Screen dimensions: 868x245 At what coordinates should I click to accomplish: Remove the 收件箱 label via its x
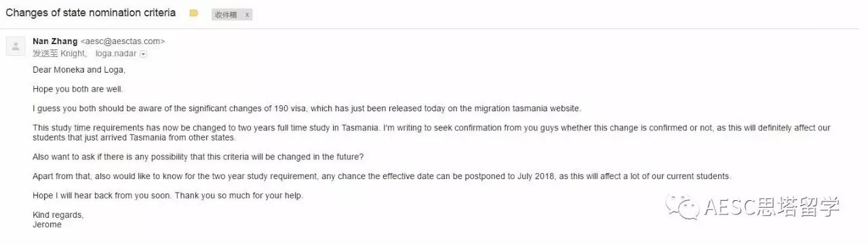tap(247, 14)
